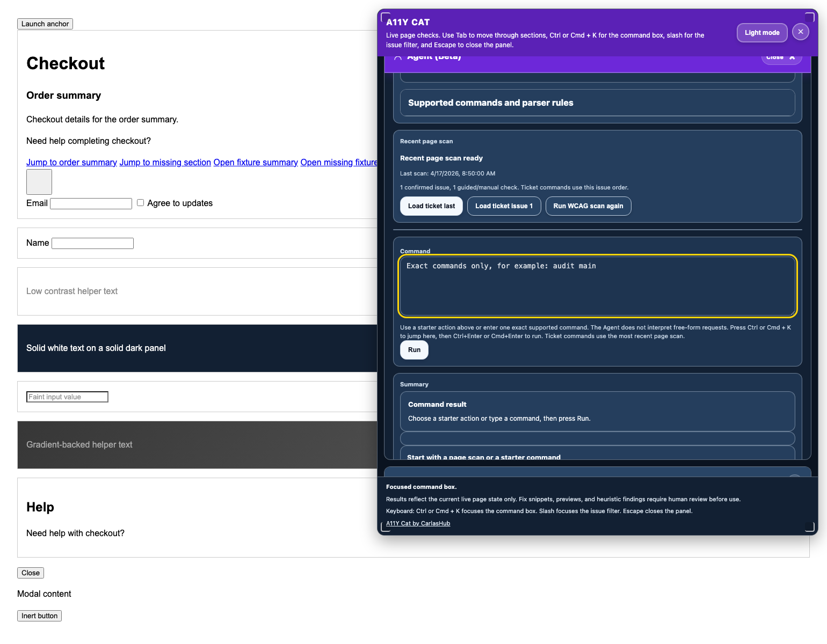Screen dimensions: 827x644
Task: Expand Supported commands and parser rules
Action: 597,103
